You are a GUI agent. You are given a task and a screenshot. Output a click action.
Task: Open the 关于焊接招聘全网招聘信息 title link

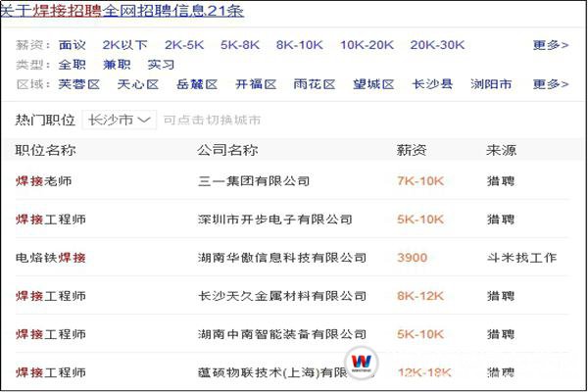coord(122,12)
